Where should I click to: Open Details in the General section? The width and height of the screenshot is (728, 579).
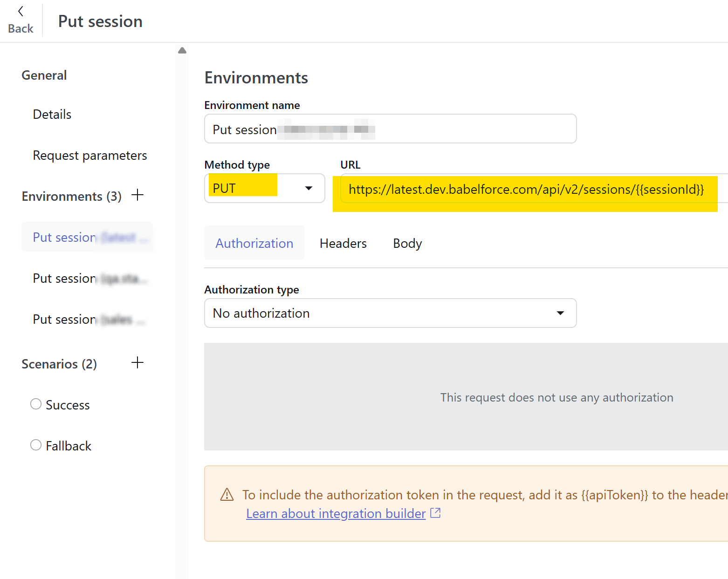52,115
